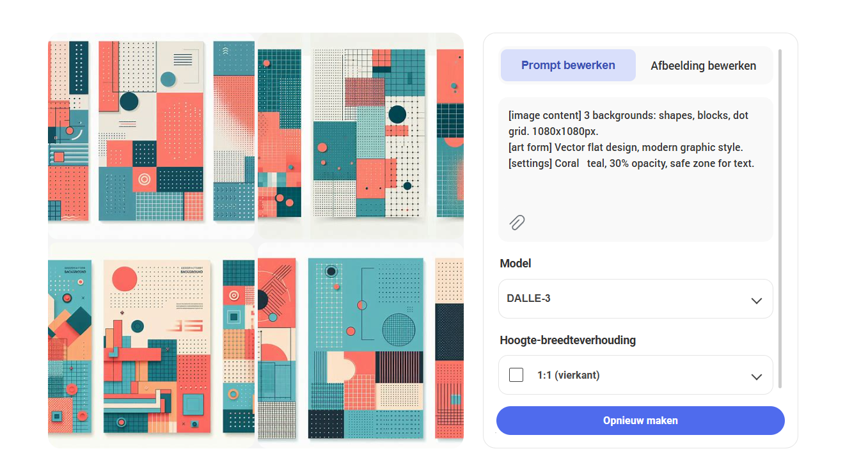This screenshot has height=458, width=868.
Task: Click the paperclip attachment icon
Action: coord(517,222)
